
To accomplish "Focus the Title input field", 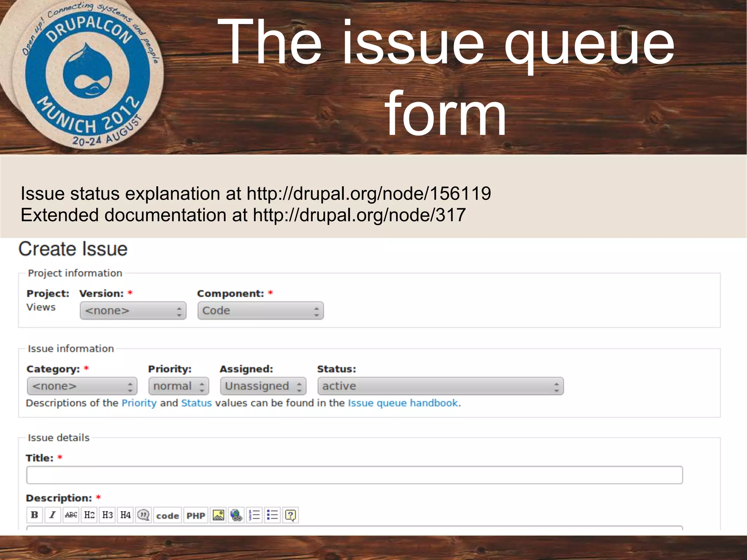I will pyautogui.click(x=355, y=475).
